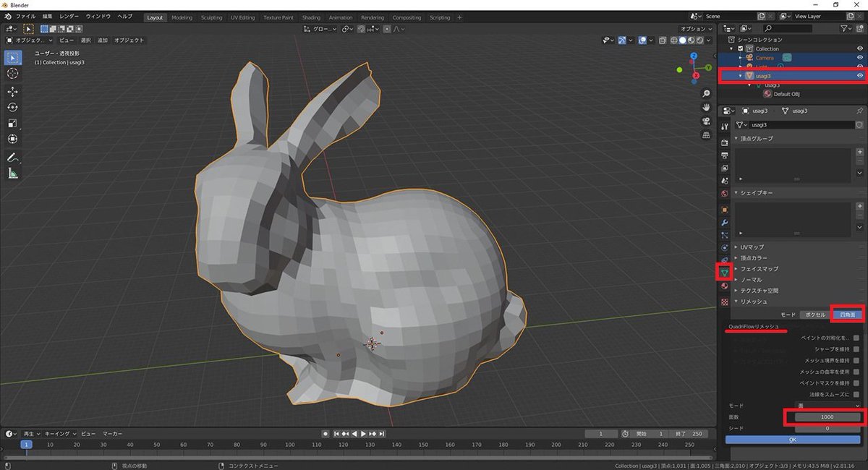The height and width of the screenshot is (470, 868).
Task: Open the Scene properties tab icon
Action: (x=724, y=180)
